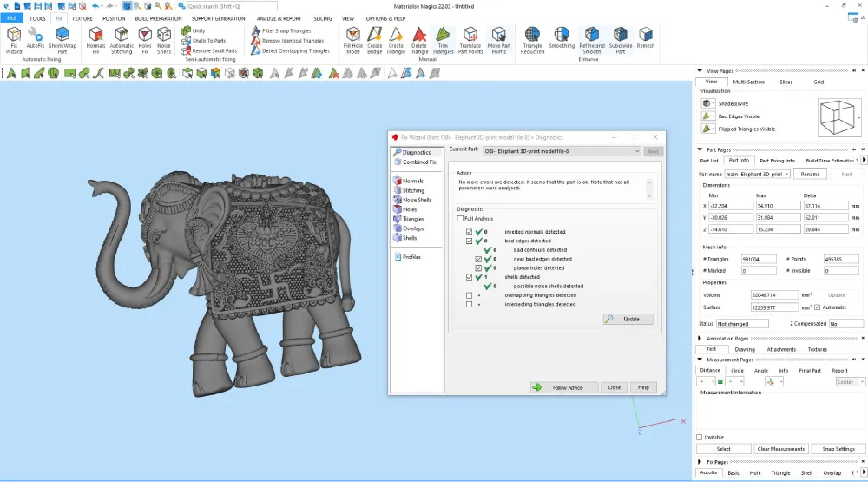
Task: Collapse the View Pages panel
Action: 700,70
